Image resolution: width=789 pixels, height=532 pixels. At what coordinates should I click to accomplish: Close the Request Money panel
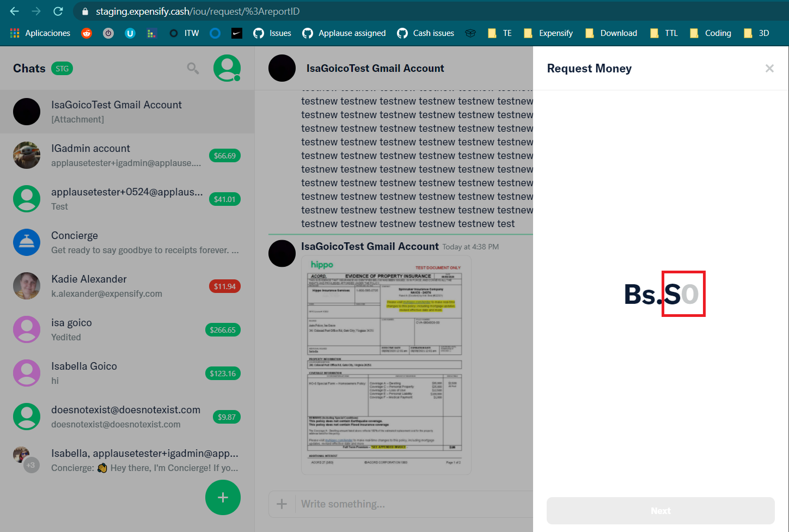769,68
